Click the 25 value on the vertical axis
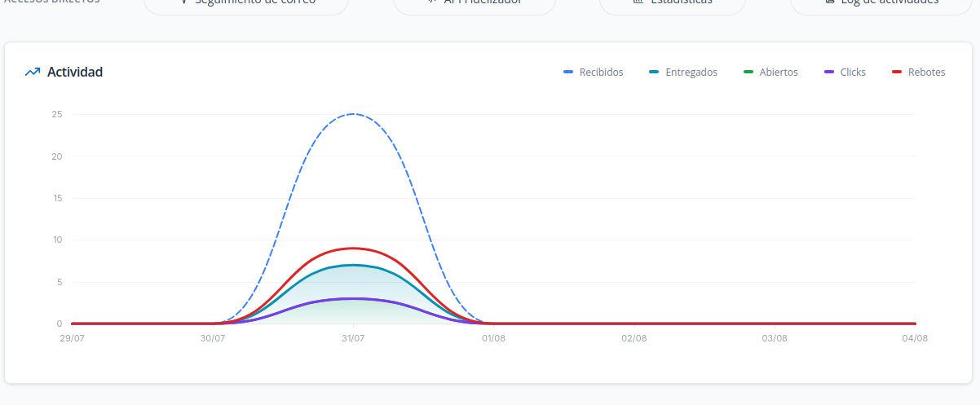Image resolution: width=980 pixels, height=405 pixels. click(x=56, y=114)
